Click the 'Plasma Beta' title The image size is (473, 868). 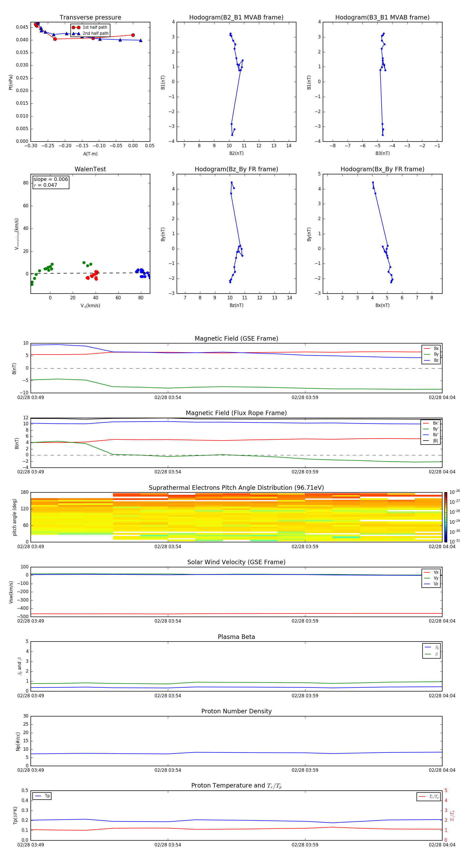click(236, 637)
